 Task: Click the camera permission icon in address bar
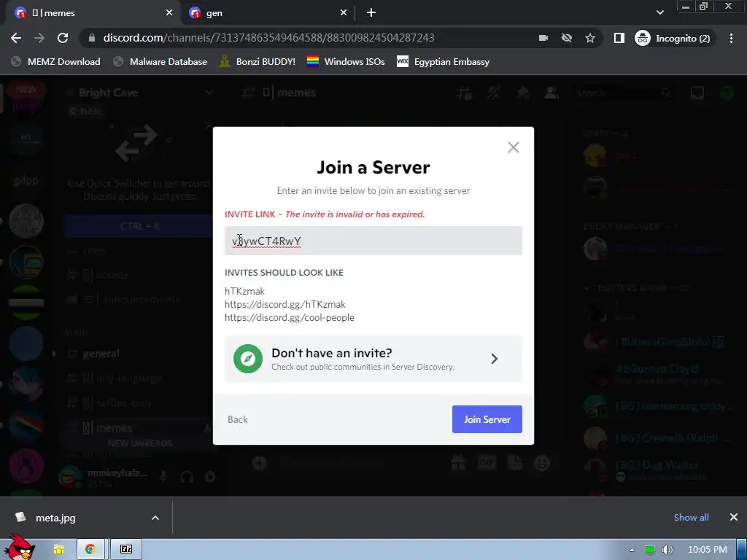(x=543, y=38)
